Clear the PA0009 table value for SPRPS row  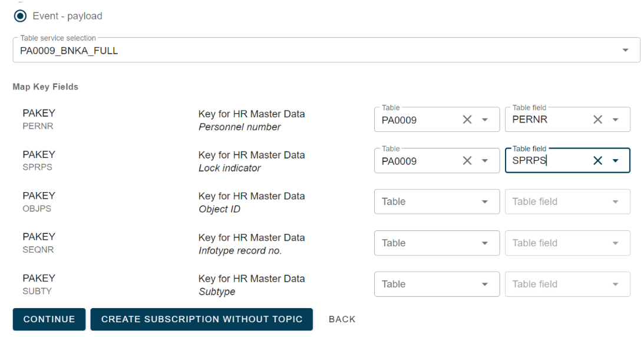[x=467, y=161]
